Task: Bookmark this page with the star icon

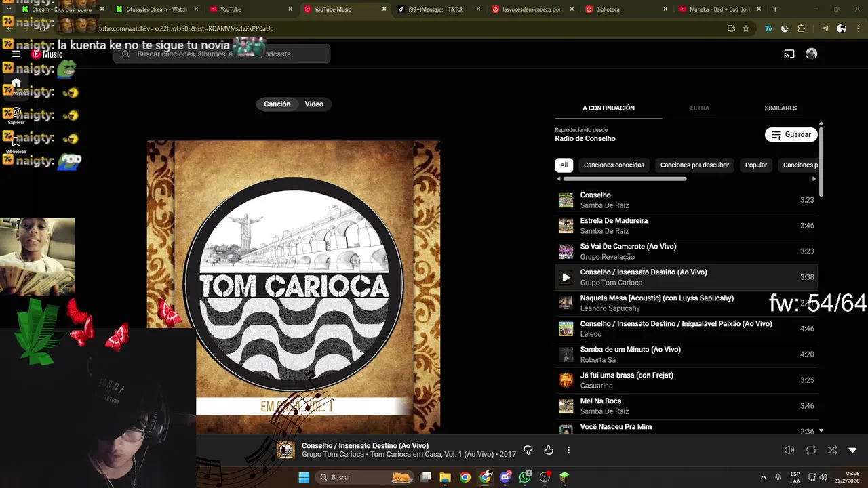Action: [746, 28]
